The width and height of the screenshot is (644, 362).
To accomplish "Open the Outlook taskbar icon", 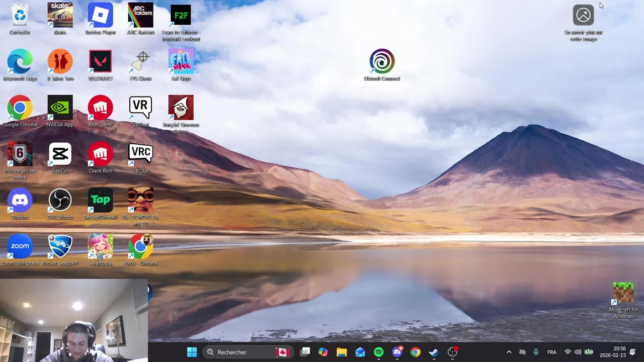I will [x=360, y=352].
